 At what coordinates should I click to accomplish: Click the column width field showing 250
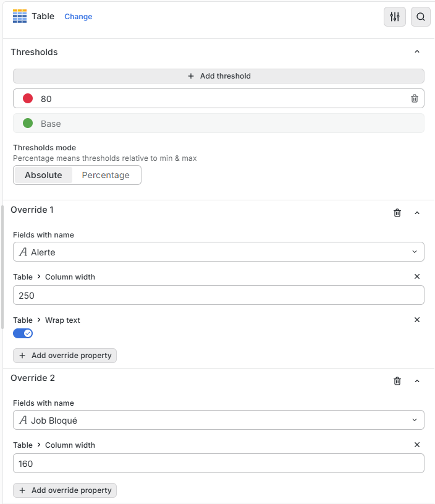point(219,295)
